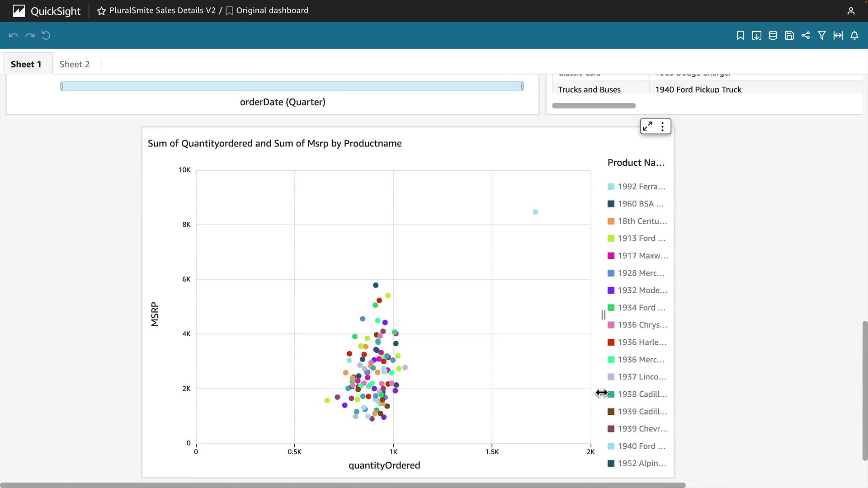Open the user account icon
Image resolution: width=868 pixels, height=488 pixels.
point(850,11)
